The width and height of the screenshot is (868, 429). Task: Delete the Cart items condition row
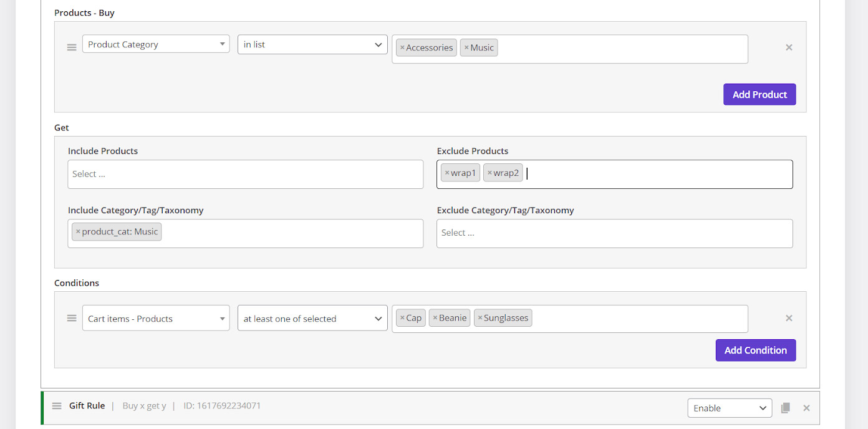[x=789, y=318]
